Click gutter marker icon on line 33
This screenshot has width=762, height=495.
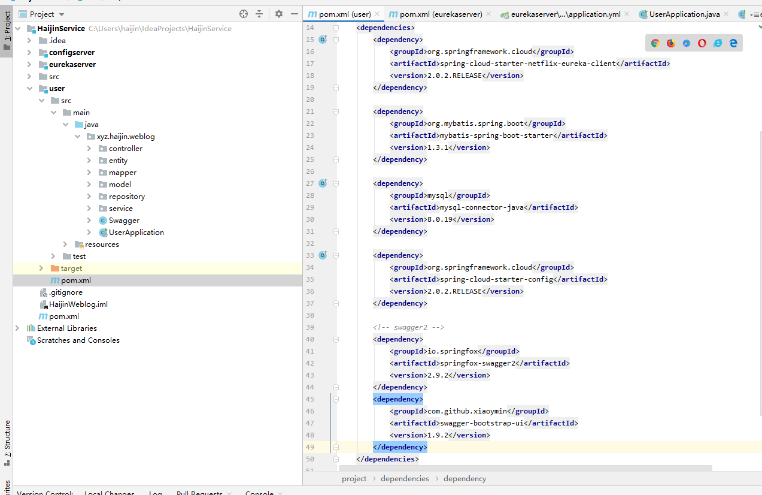point(323,255)
